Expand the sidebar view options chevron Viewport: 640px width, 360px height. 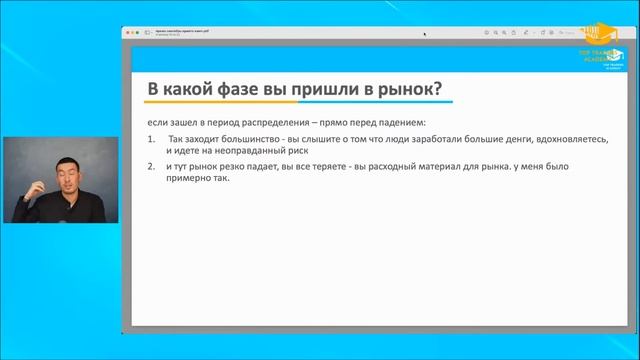coord(151,32)
